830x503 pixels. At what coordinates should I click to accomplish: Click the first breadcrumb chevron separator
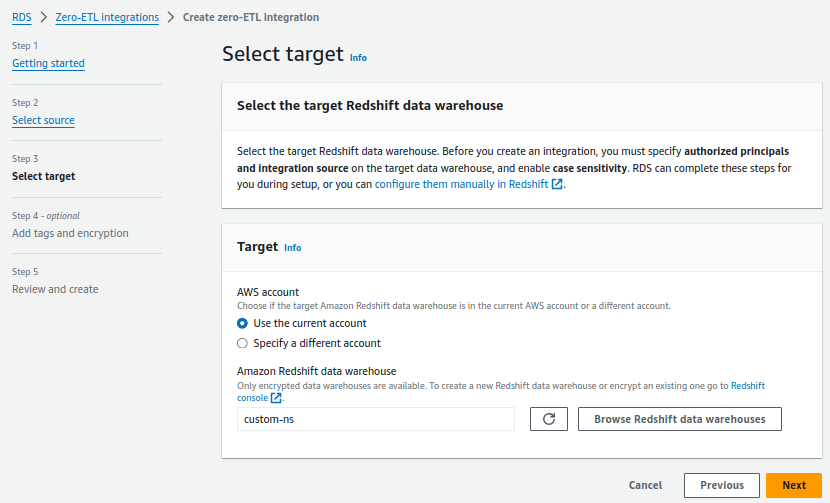coord(43,17)
